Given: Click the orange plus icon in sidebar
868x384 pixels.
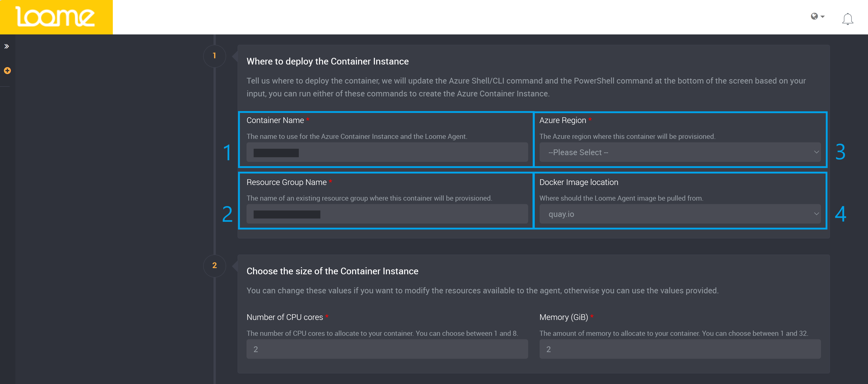Looking at the screenshot, I should [x=7, y=71].
